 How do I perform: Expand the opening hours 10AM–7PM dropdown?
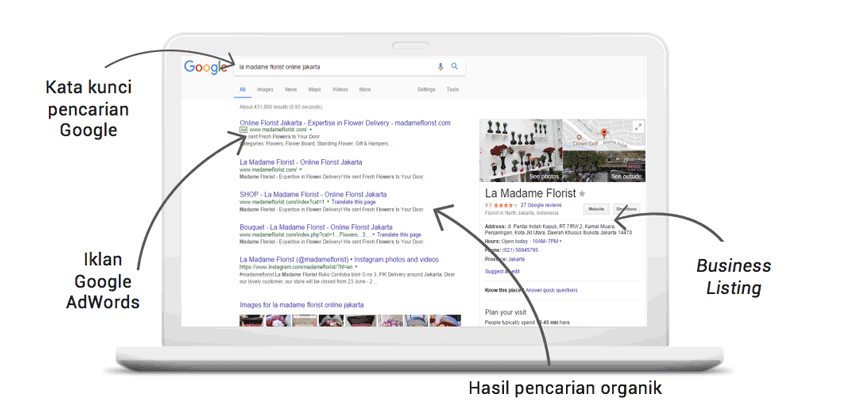tap(560, 241)
